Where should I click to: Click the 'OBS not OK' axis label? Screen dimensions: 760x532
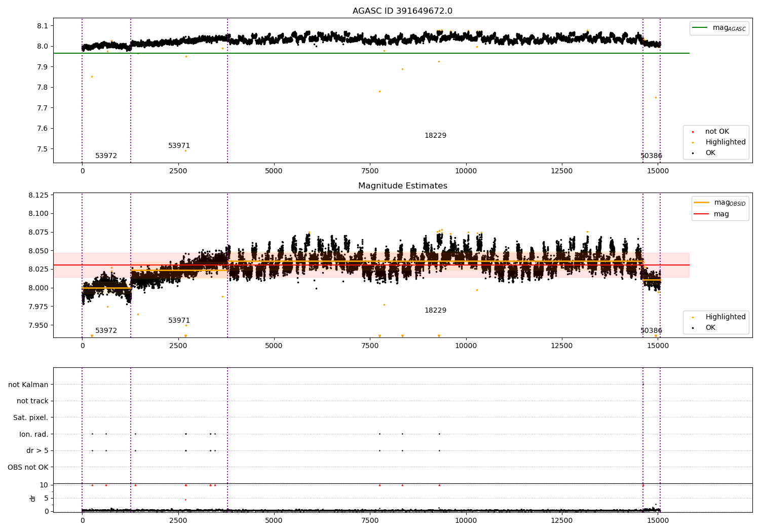tap(28, 468)
